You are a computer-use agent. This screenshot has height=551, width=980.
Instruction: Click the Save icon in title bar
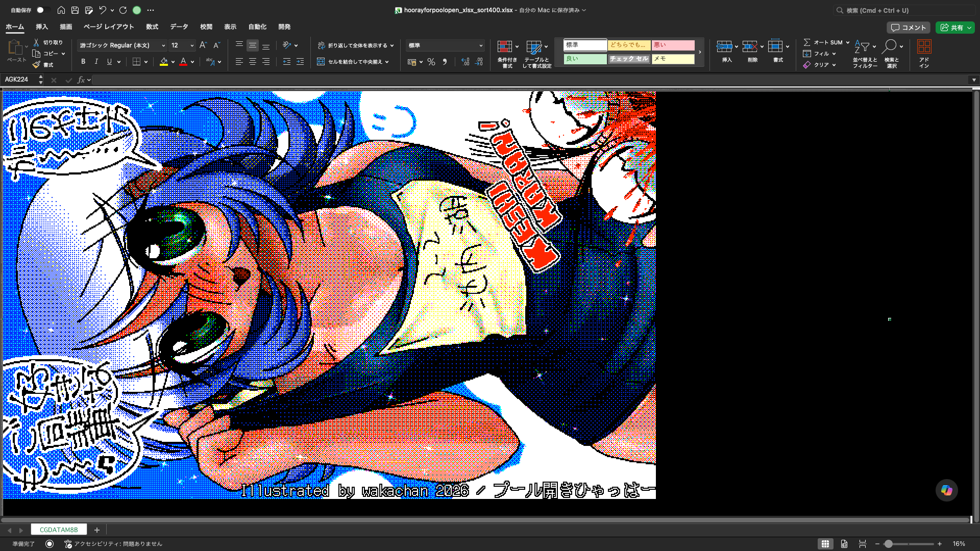click(75, 10)
